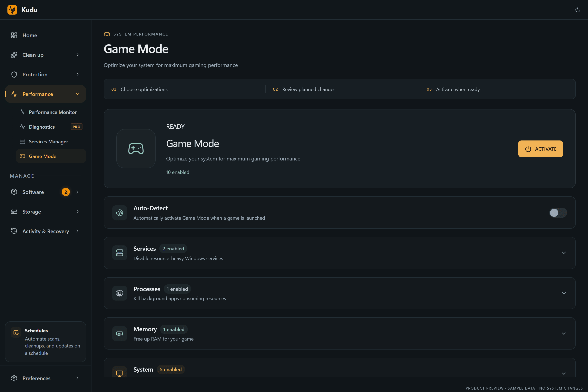Click the Schedules calendar icon

16,332
